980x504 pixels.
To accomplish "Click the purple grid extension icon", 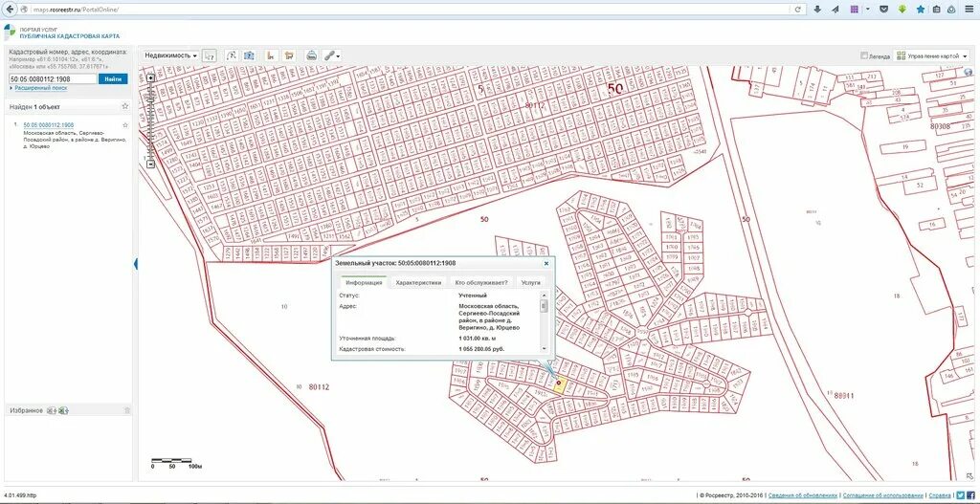I will click(x=855, y=10).
